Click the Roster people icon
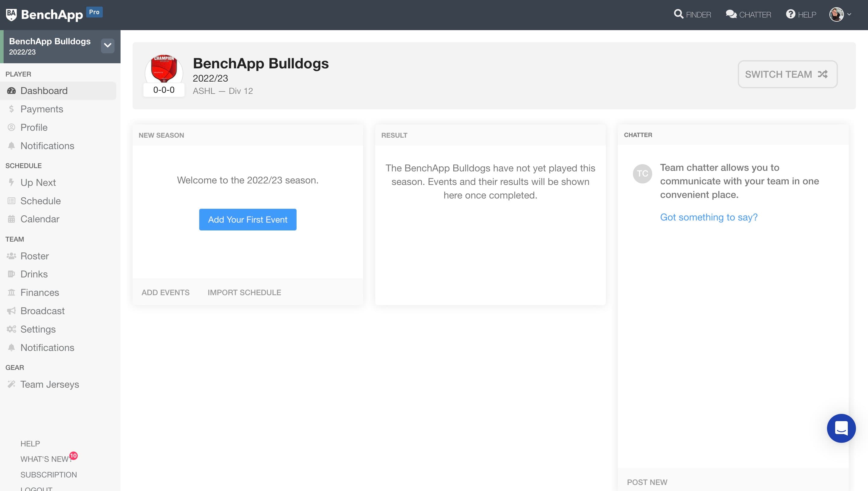868x491 pixels. (11, 256)
